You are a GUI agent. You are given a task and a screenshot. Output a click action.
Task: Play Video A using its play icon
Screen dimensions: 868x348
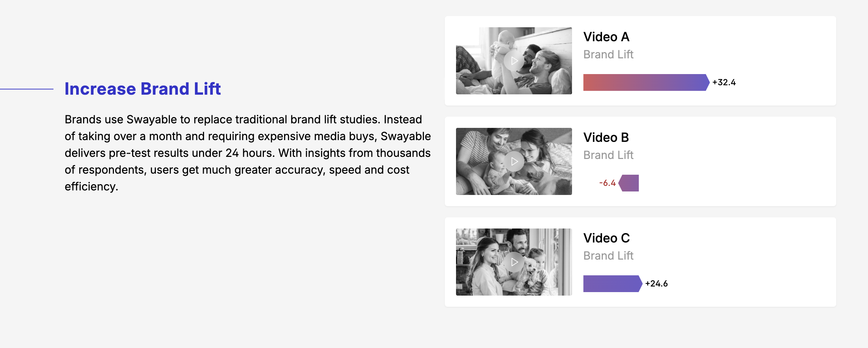coord(514,61)
